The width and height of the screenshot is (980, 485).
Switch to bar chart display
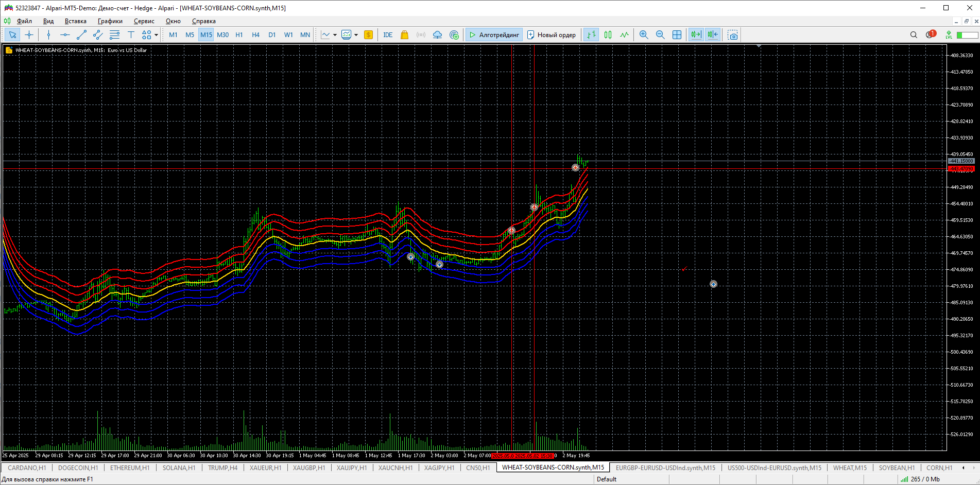click(x=591, y=35)
